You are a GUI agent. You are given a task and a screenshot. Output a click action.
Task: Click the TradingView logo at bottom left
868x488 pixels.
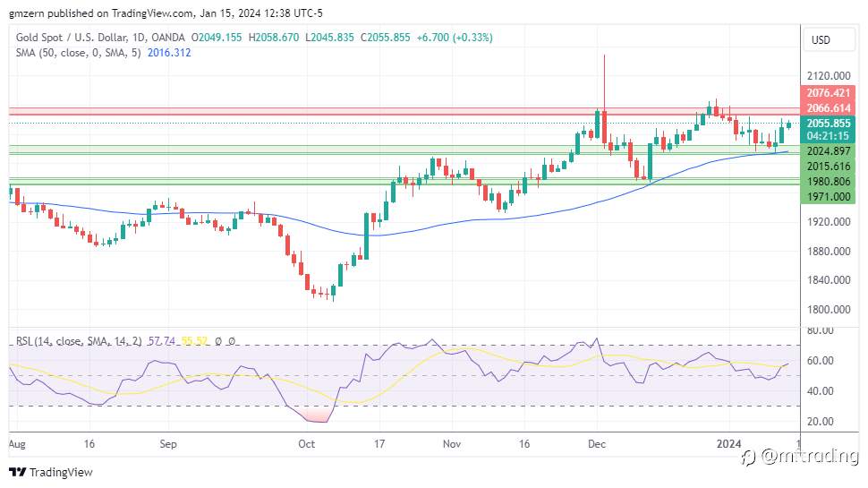(51, 472)
